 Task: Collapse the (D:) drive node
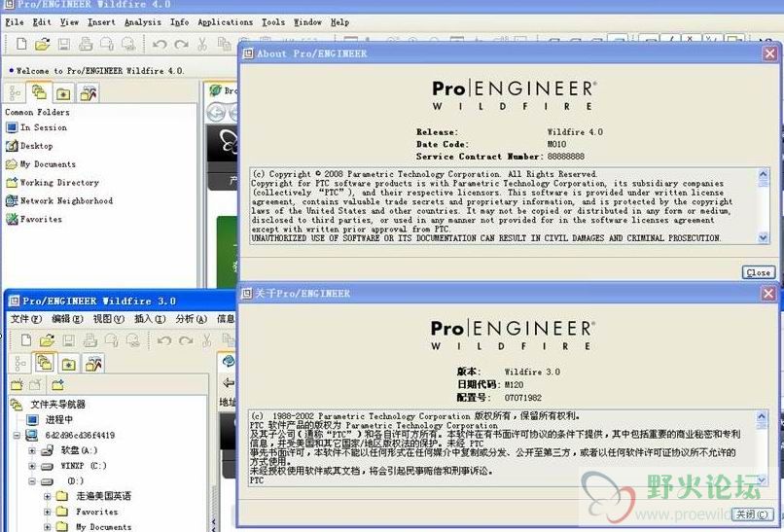[x=32, y=481]
